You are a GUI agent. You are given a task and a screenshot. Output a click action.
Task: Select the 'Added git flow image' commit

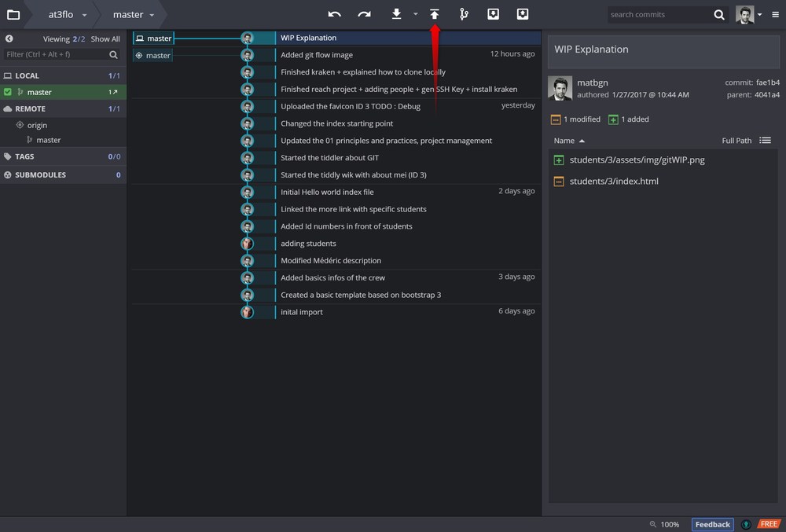408,55
